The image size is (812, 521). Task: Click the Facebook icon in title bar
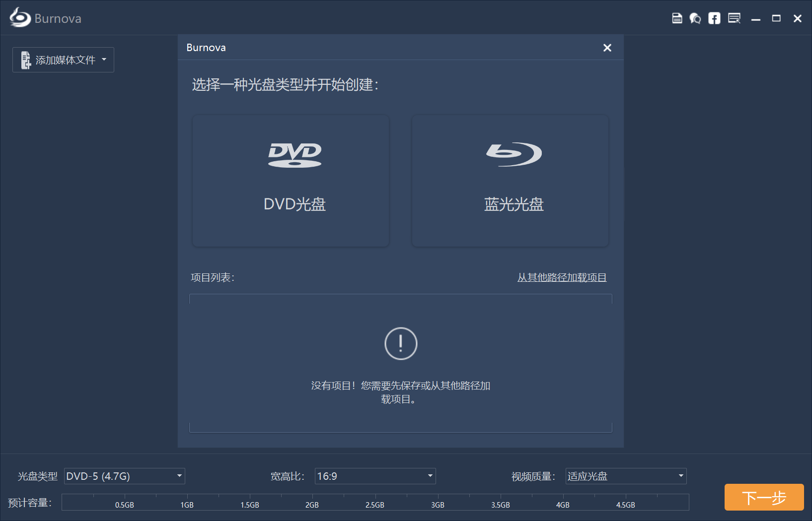coord(714,18)
